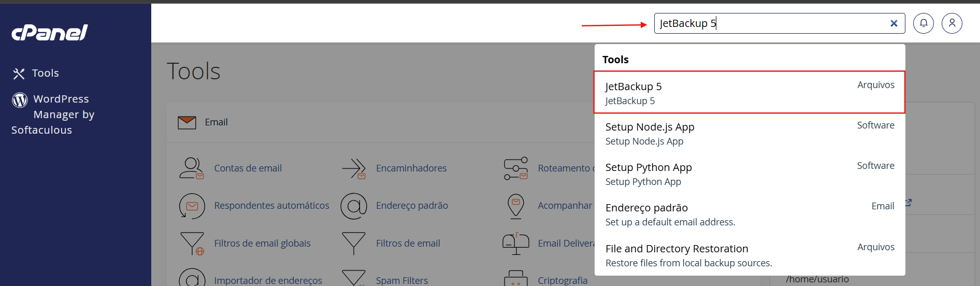Open Importador de endereços

pyautogui.click(x=268, y=280)
